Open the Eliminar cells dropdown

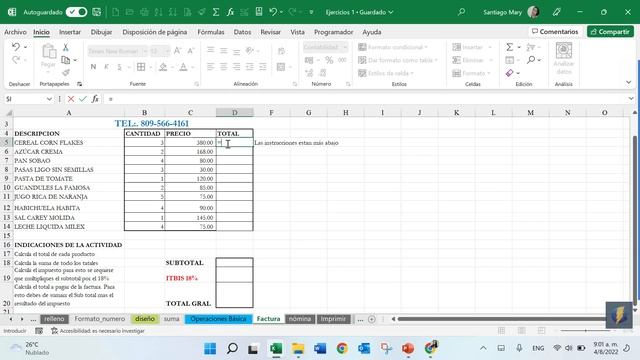[472, 60]
